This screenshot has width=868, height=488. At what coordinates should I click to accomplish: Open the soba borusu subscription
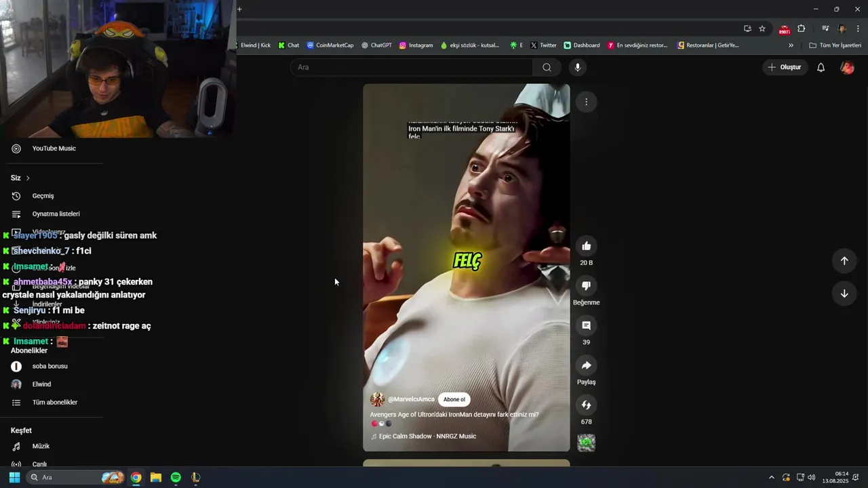click(52, 366)
